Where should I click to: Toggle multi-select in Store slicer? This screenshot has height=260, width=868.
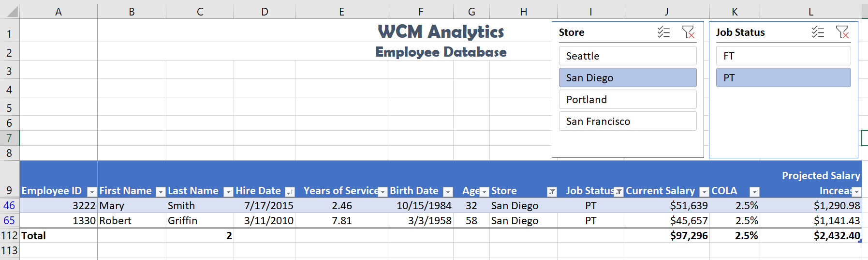[x=663, y=32]
